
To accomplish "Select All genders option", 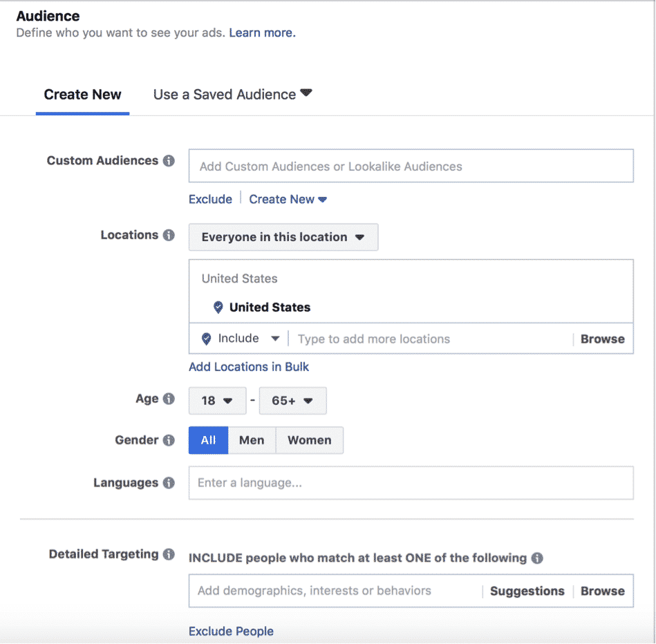I will coord(208,440).
